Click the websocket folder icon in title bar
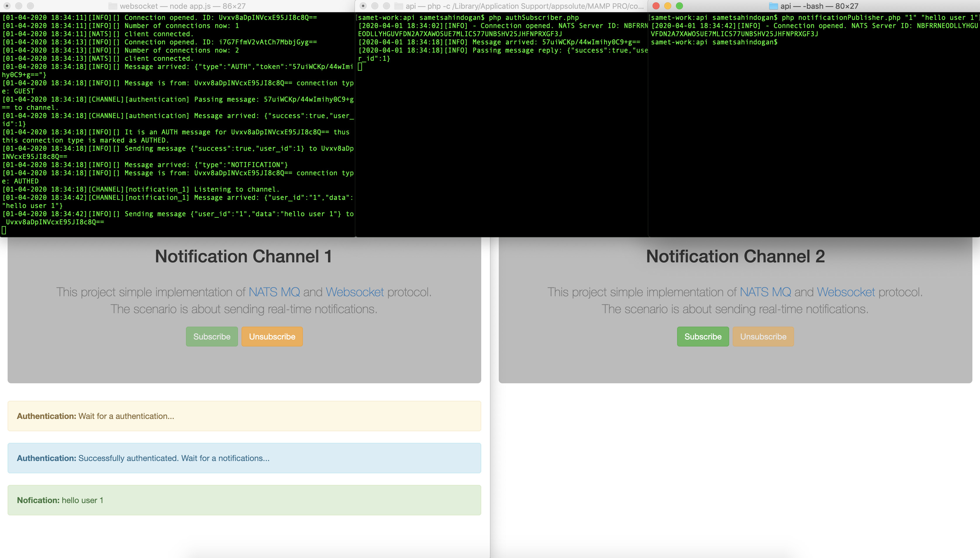 [x=113, y=6]
